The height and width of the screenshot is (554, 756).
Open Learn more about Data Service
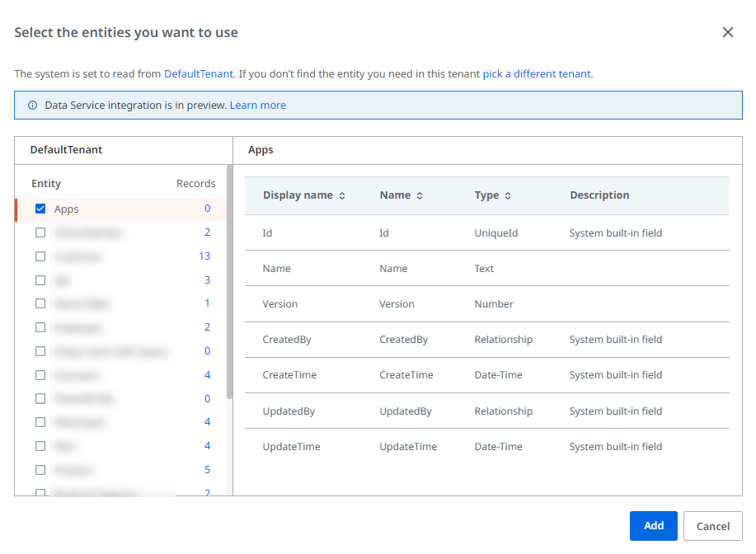257,106
